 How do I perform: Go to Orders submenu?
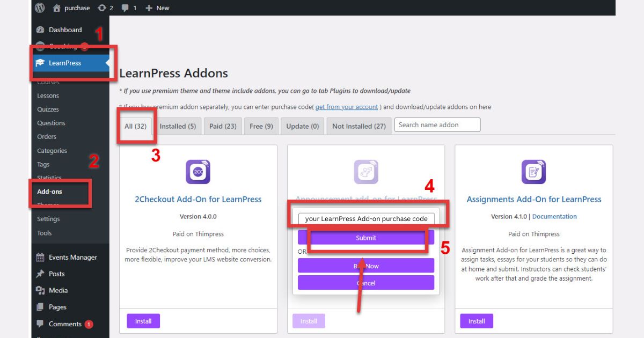pyautogui.click(x=47, y=137)
